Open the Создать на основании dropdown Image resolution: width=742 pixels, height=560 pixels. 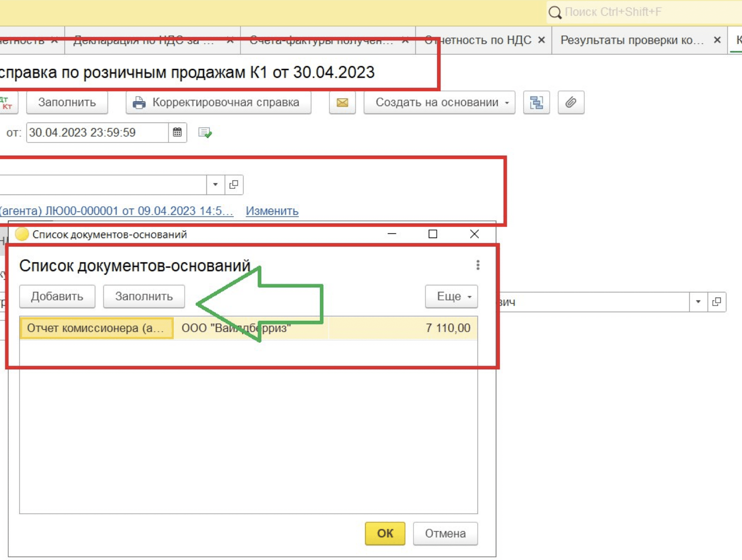[439, 103]
